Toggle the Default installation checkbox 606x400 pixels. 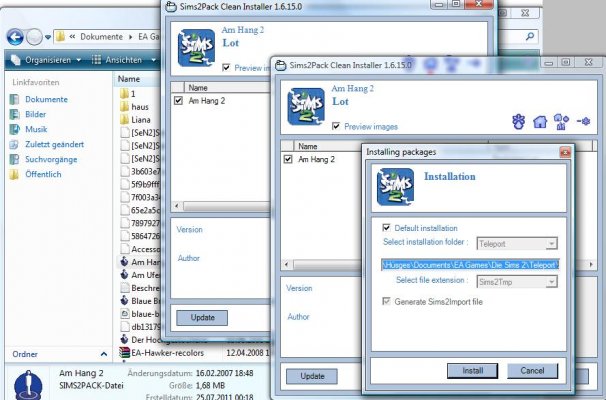coord(386,228)
